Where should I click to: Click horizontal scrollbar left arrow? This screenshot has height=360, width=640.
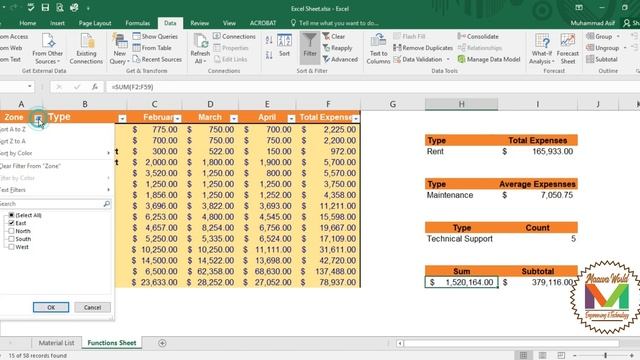[400, 343]
